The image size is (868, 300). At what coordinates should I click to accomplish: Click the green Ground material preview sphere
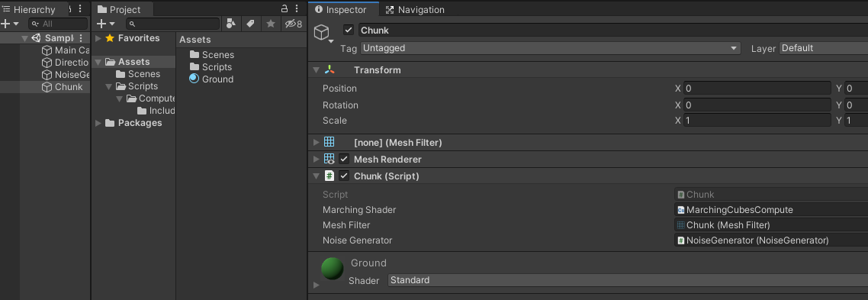tap(332, 269)
